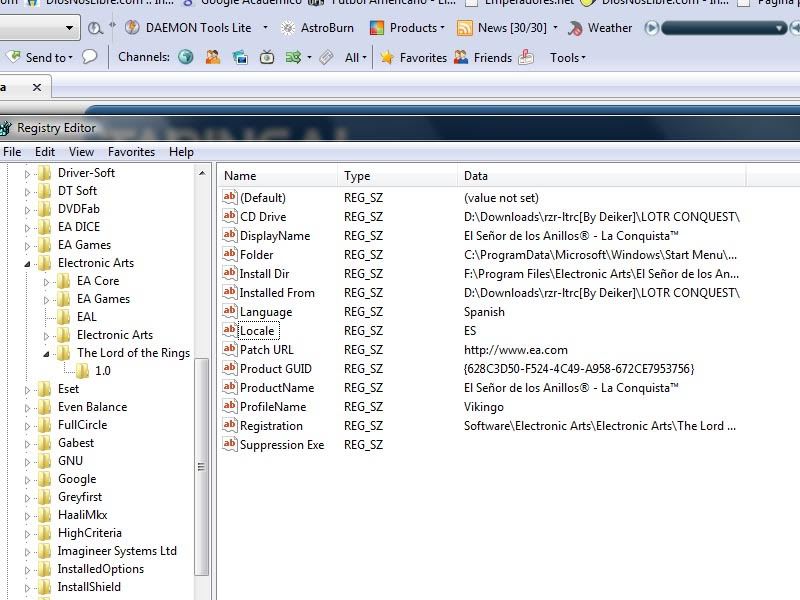Click the Product GUID data value

coord(579,368)
